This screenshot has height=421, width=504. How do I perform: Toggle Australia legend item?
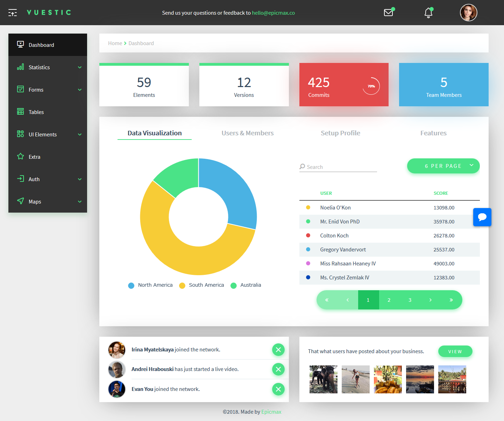[246, 285]
